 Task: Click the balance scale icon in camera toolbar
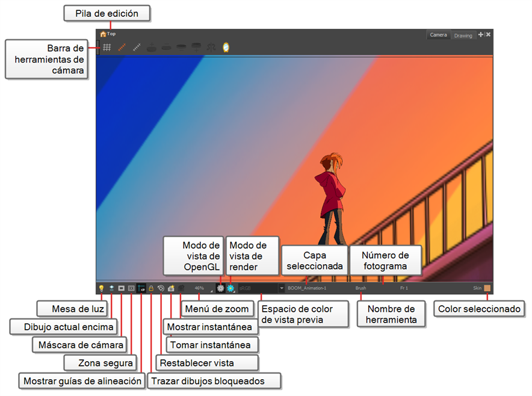click(211, 48)
